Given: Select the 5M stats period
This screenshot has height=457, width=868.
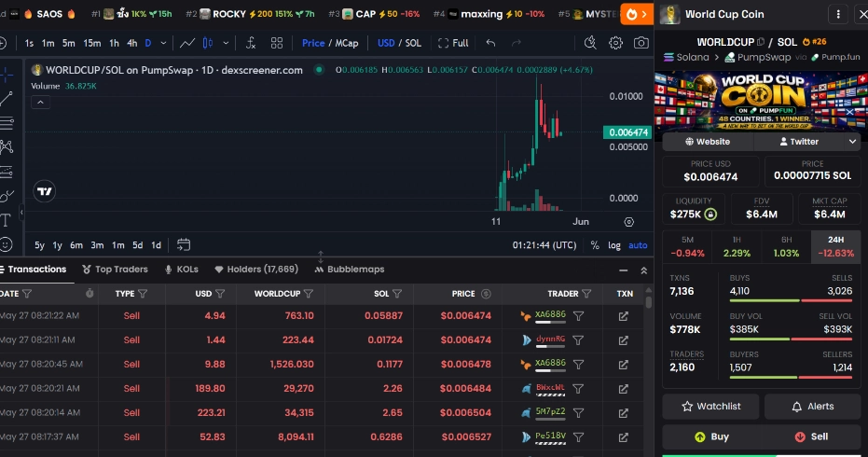Looking at the screenshot, I should pos(687,246).
